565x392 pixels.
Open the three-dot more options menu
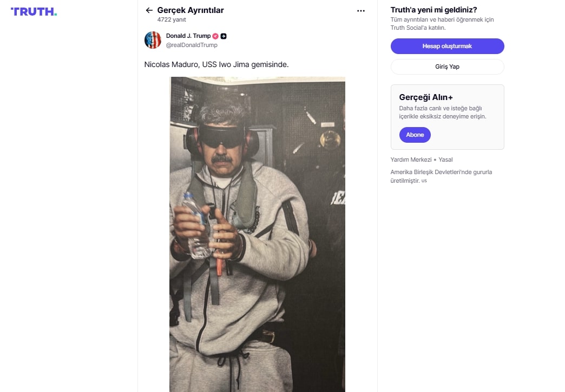pos(361,10)
